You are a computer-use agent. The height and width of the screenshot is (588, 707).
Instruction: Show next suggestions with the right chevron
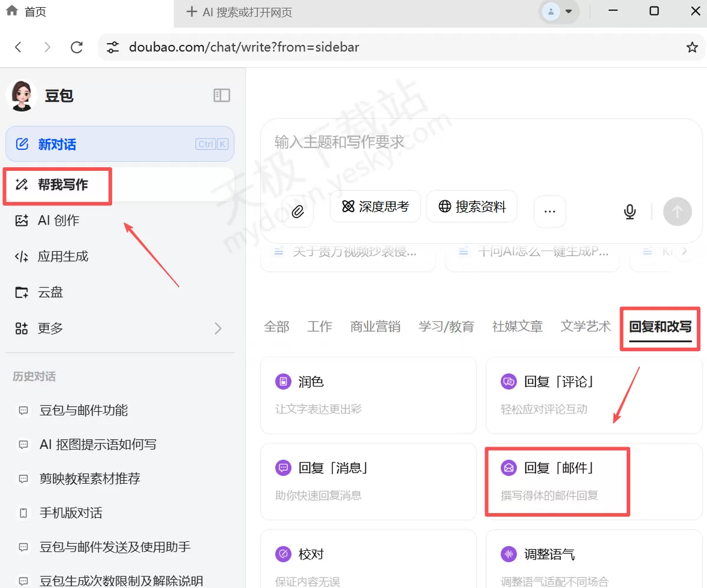click(684, 252)
